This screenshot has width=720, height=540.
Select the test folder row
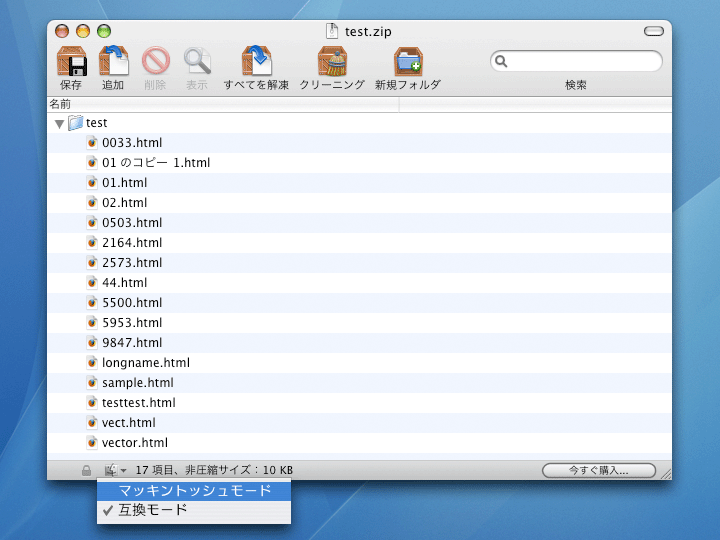click(359, 123)
